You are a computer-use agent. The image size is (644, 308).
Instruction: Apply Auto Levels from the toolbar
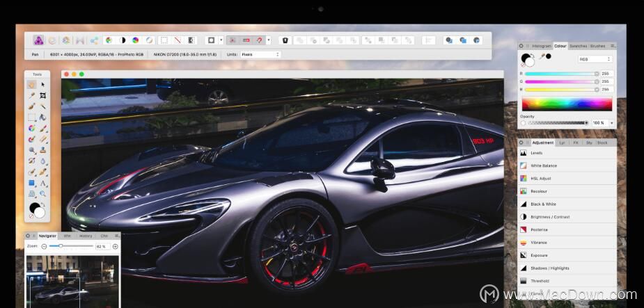(109, 40)
